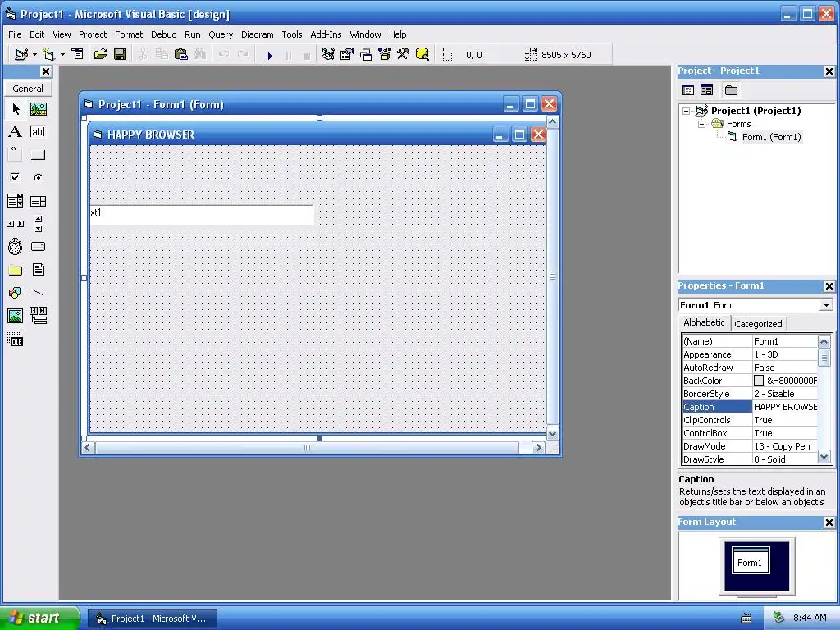The image size is (840, 630).
Task: Open the Form1 object dropdown in Properties
Action: pyautogui.click(x=826, y=305)
